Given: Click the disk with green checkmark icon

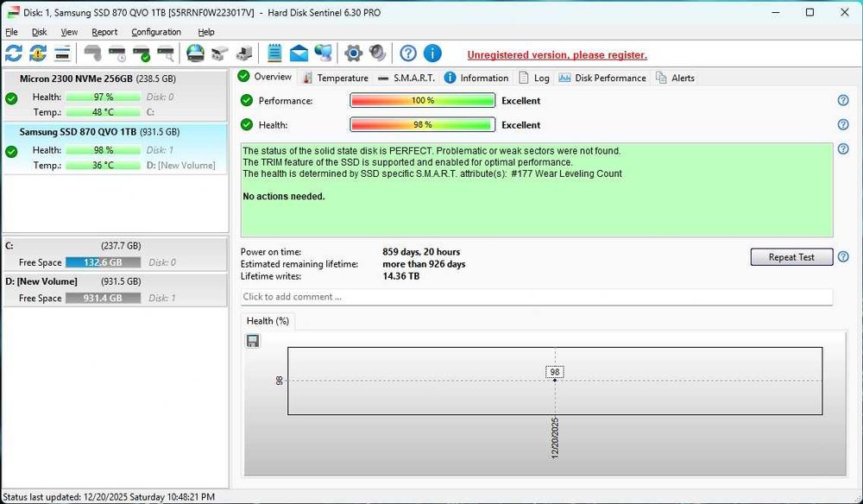Looking at the screenshot, I should [x=142, y=54].
